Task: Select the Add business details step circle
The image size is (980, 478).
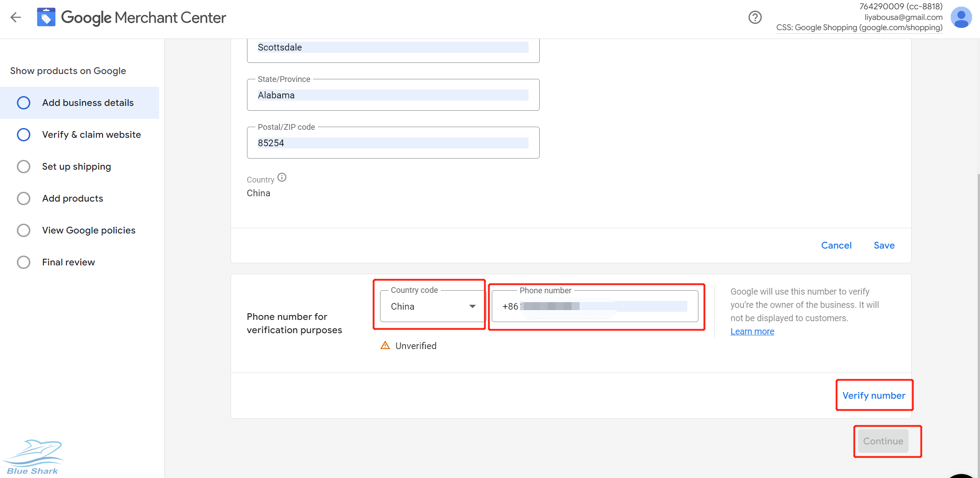Action: [24, 103]
